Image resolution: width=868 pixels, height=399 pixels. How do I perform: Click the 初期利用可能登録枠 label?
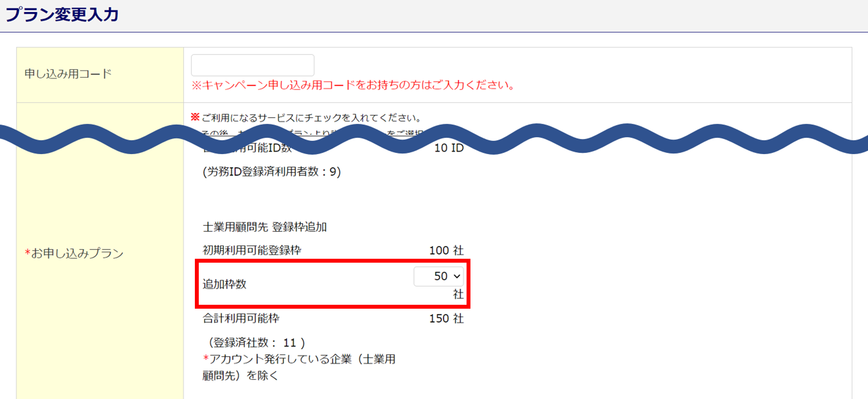pos(252,251)
